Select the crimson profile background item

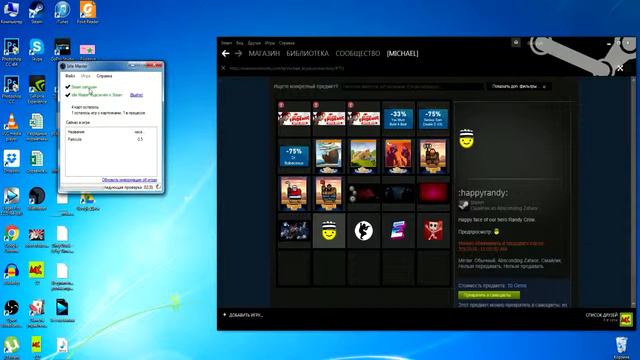coord(433,193)
